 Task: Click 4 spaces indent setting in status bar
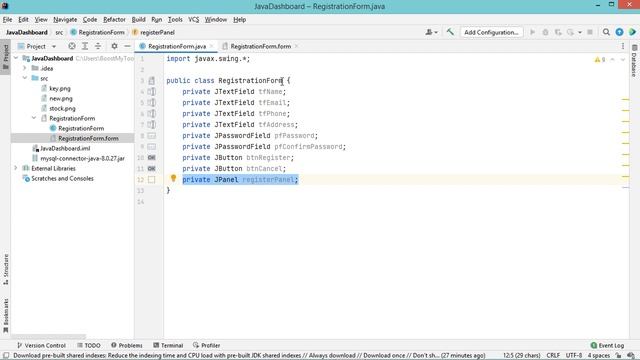[598, 356]
